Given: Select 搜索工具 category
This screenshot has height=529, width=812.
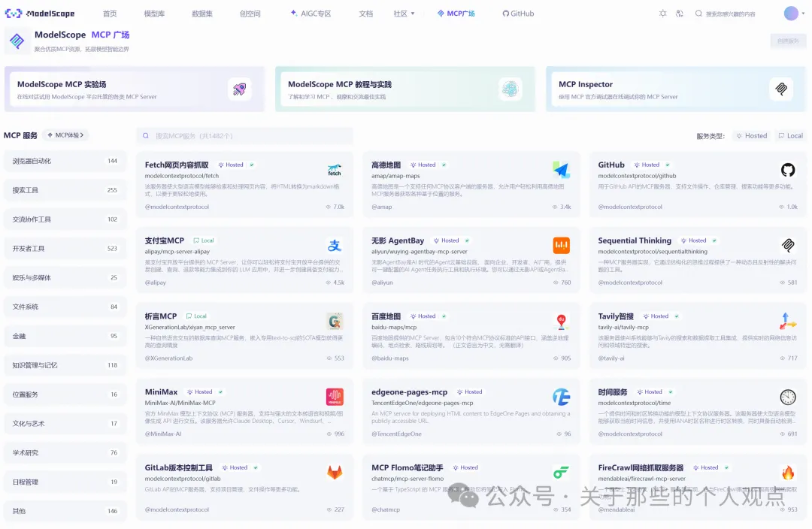Looking at the screenshot, I should click(65, 190).
